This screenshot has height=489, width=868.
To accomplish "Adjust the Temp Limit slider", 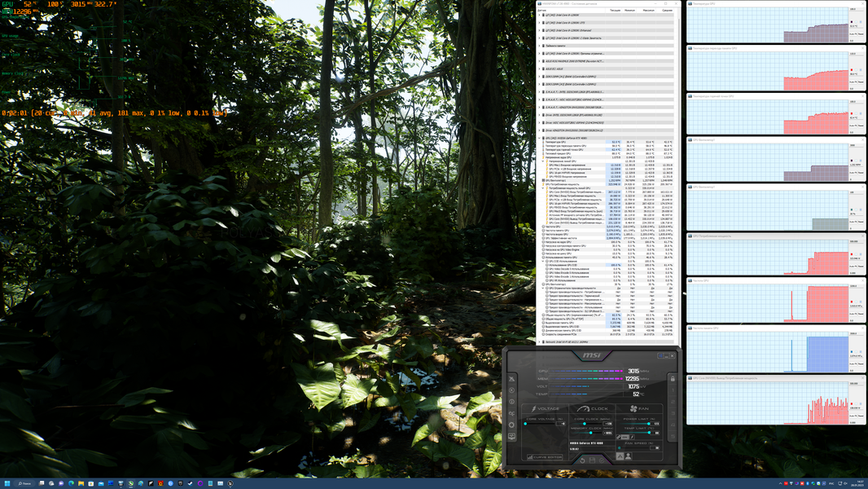I will point(634,433).
